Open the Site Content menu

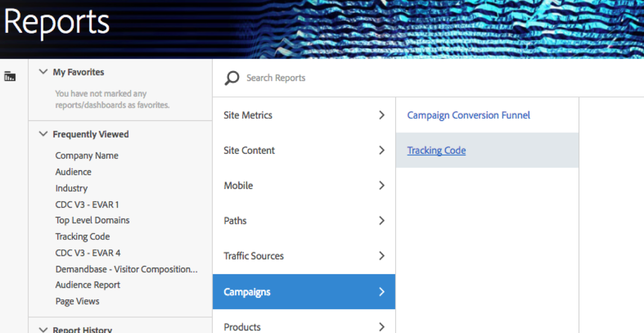(x=249, y=150)
